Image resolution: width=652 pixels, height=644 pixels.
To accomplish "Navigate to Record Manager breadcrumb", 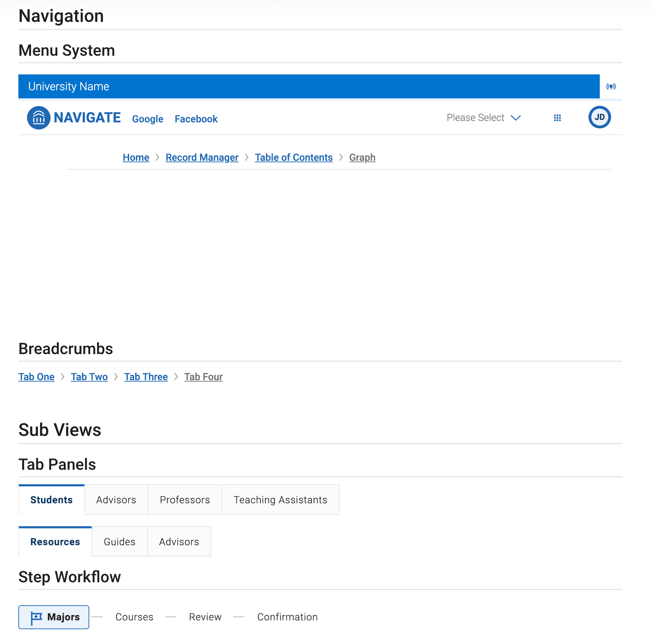I will coord(202,157).
